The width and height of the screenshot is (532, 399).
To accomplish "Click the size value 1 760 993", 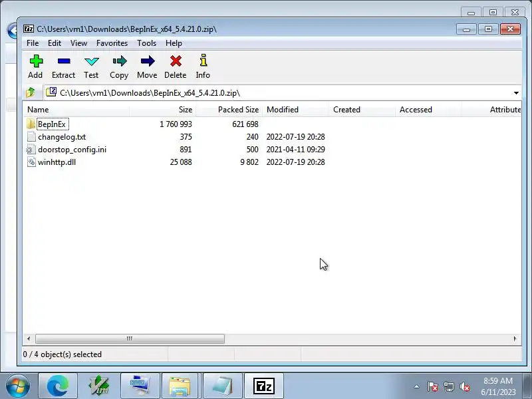I will [x=176, y=124].
